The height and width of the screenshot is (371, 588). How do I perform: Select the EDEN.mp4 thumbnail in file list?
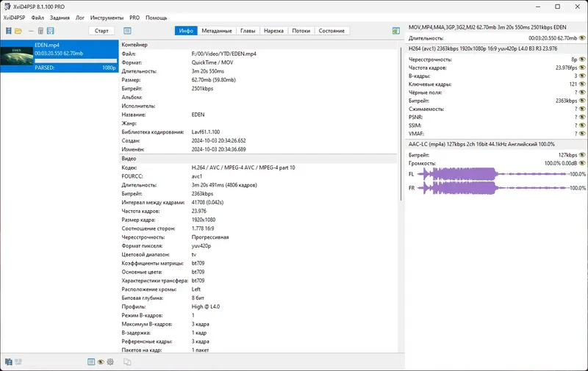coord(17,53)
